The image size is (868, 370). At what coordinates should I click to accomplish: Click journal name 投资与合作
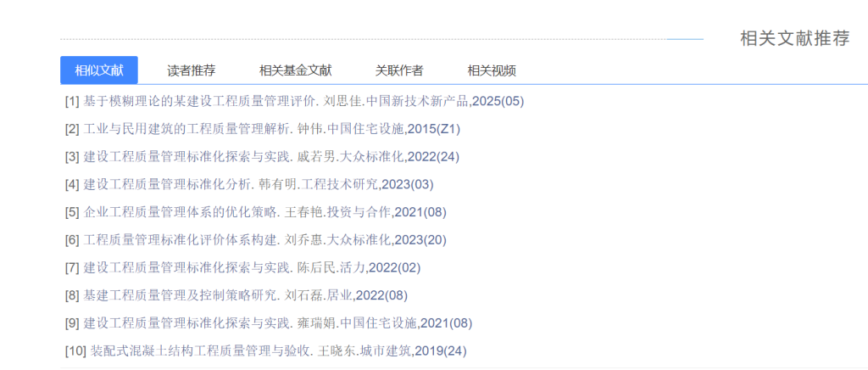click(359, 212)
